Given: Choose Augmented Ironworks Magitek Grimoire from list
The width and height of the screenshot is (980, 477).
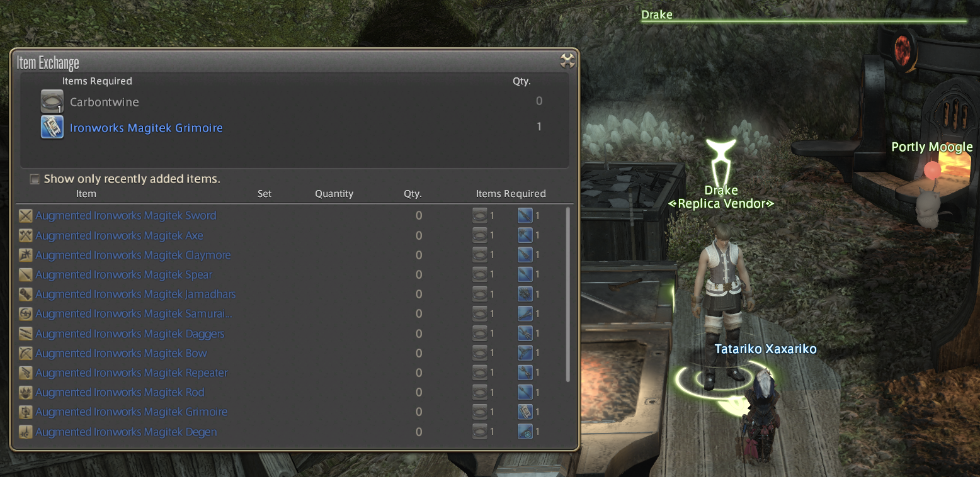Looking at the screenshot, I should pyautogui.click(x=132, y=412).
